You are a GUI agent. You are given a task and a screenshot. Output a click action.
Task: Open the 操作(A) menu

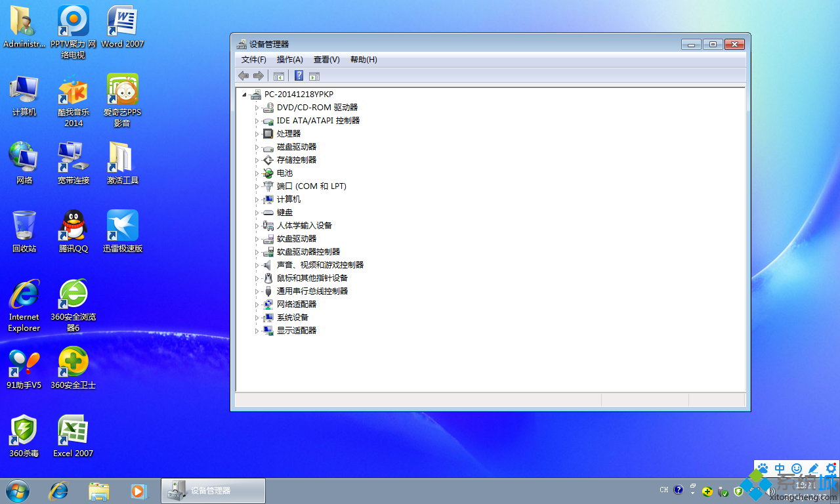coord(289,60)
